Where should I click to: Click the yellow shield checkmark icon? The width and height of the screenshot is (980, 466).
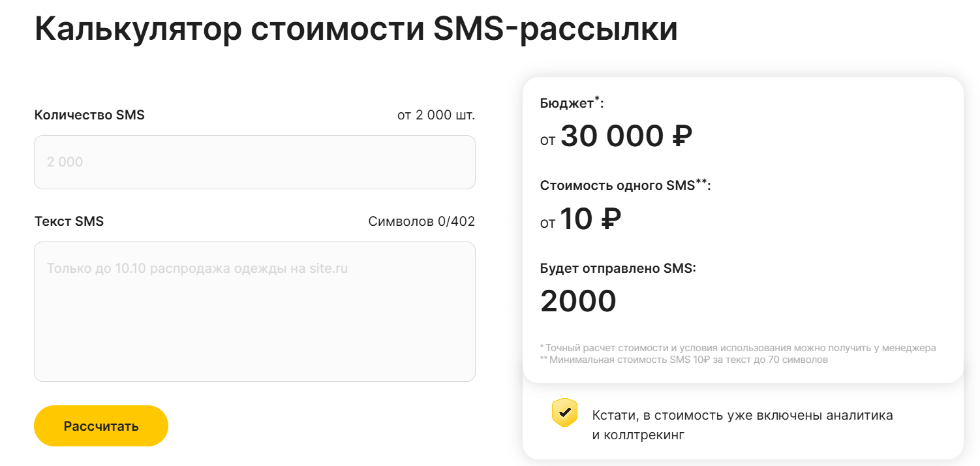[564, 412]
